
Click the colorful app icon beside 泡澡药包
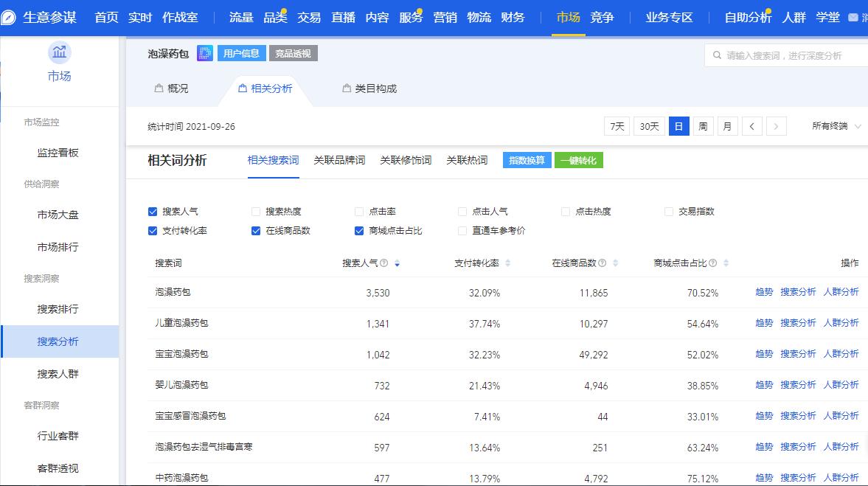[x=204, y=53]
